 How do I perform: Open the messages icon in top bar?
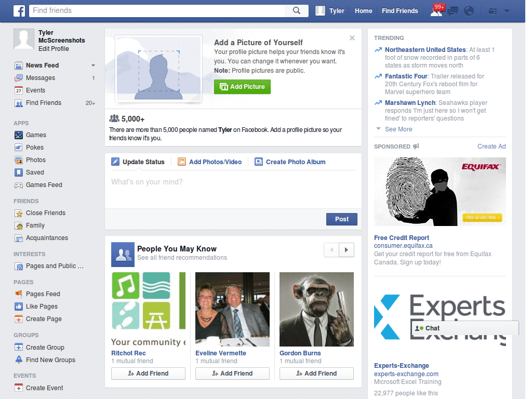click(x=453, y=11)
